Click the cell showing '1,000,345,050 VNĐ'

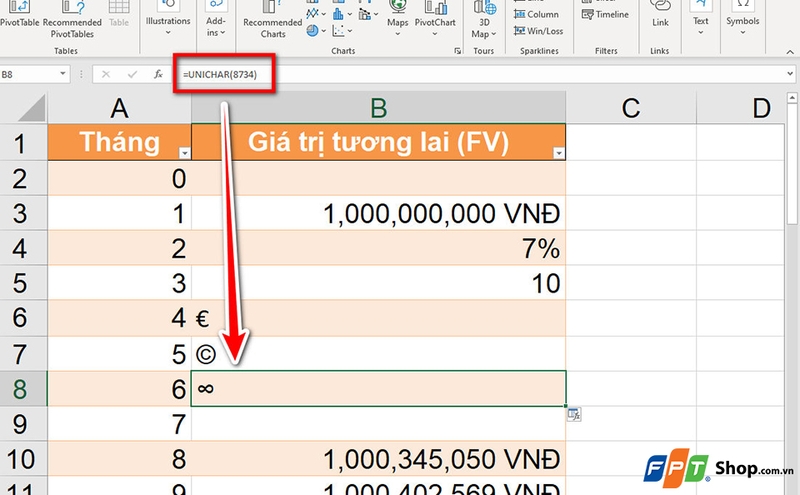pos(379,458)
